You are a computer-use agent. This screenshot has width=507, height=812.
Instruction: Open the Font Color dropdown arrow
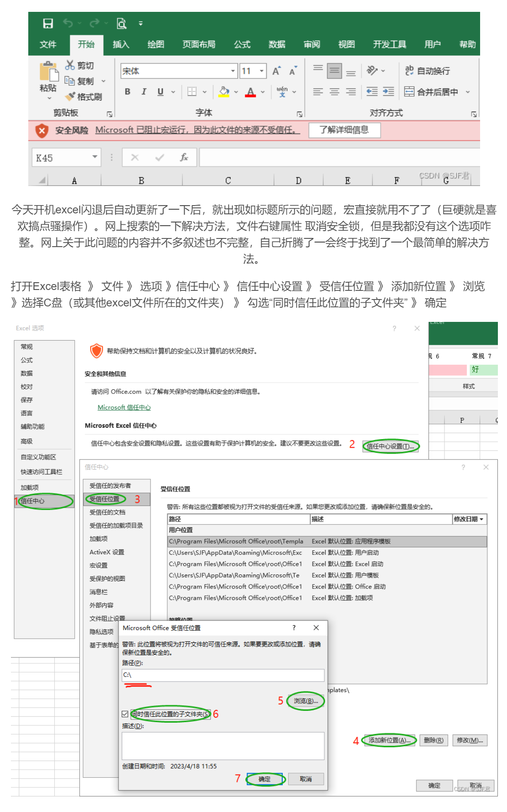tap(263, 92)
